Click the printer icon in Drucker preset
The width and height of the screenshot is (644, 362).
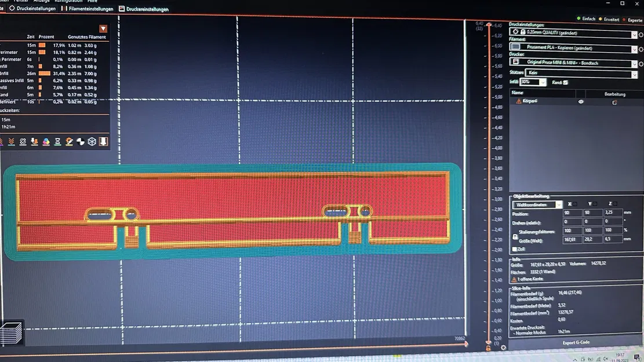point(516,61)
